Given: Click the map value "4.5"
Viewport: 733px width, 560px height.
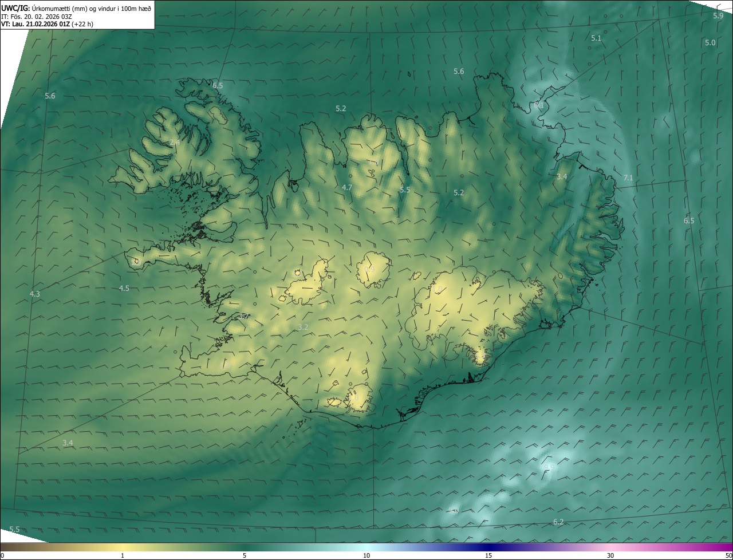Looking at the screenshot, I should point(124,288).
